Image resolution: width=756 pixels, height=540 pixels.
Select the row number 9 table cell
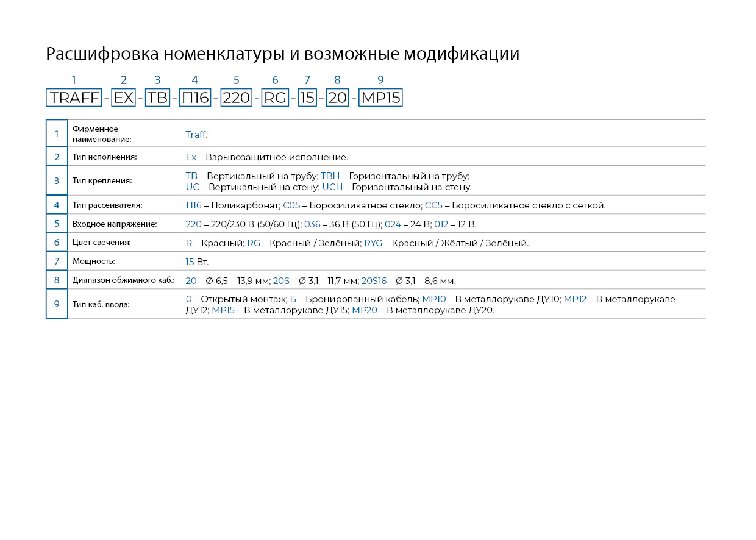pos(57,304)
